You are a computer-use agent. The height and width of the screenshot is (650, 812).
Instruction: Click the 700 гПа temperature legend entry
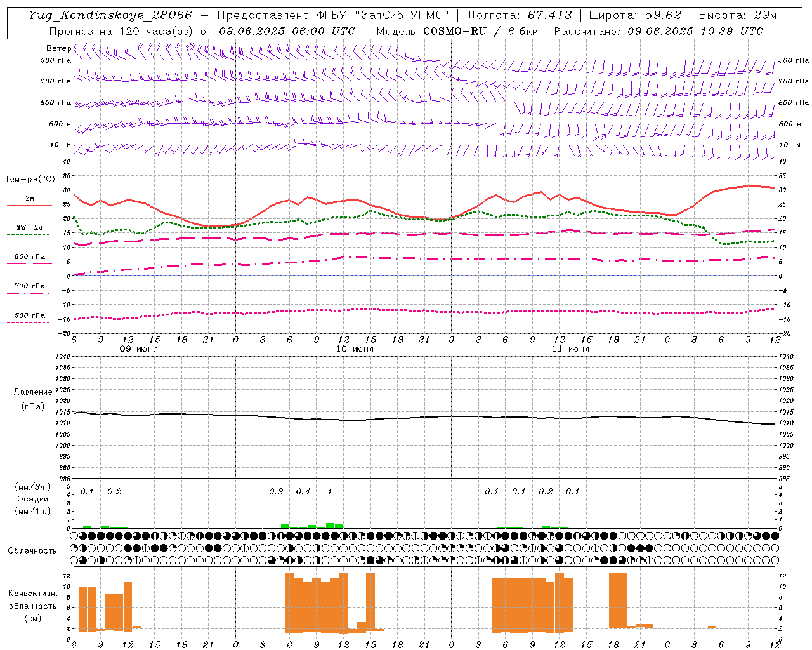pyautogui.click(x=30, y=286)
